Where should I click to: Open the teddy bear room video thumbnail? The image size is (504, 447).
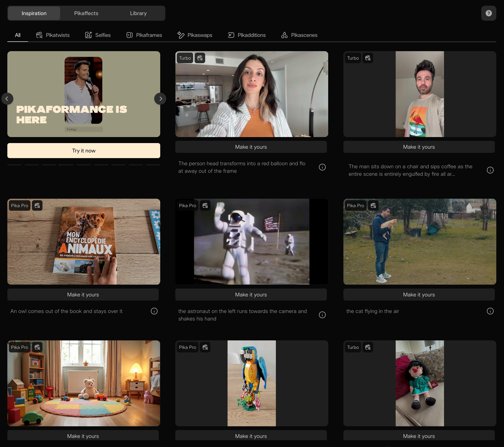(x=84, y=383)
